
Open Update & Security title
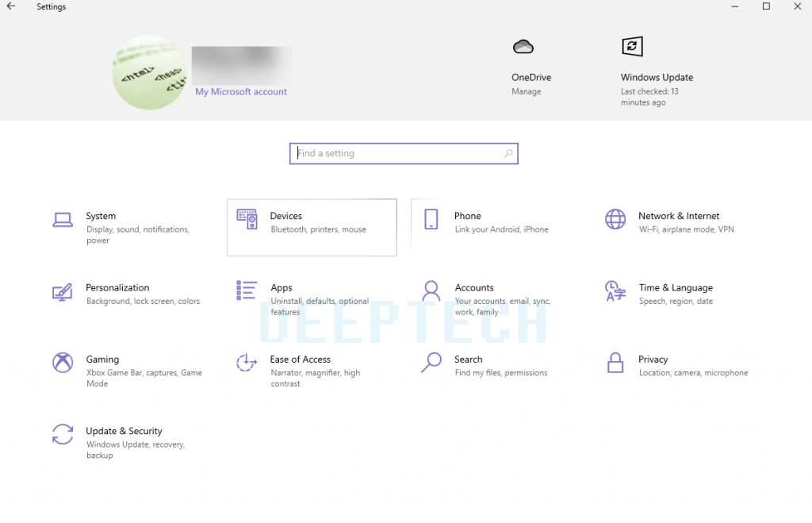(x=124, y=431)
